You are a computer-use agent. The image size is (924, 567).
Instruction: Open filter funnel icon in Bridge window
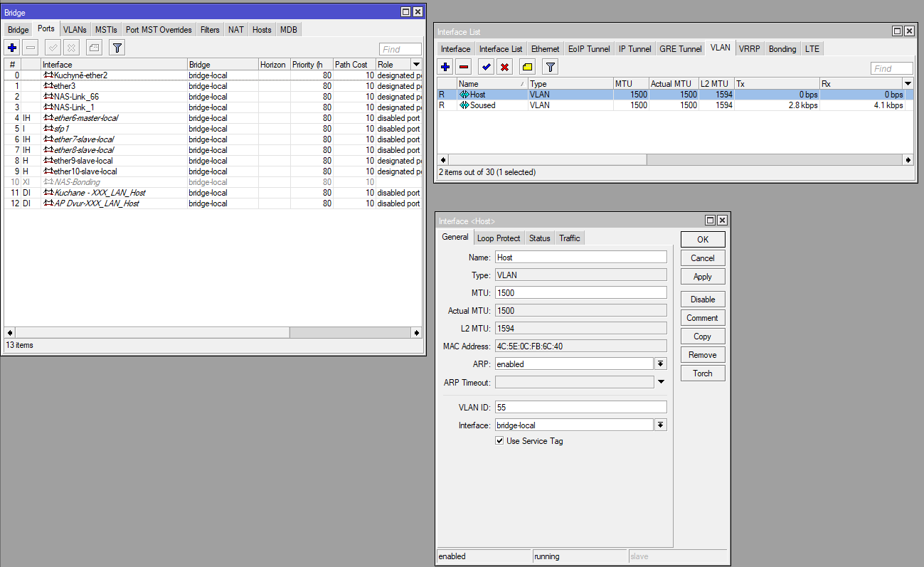coord(117,48)
